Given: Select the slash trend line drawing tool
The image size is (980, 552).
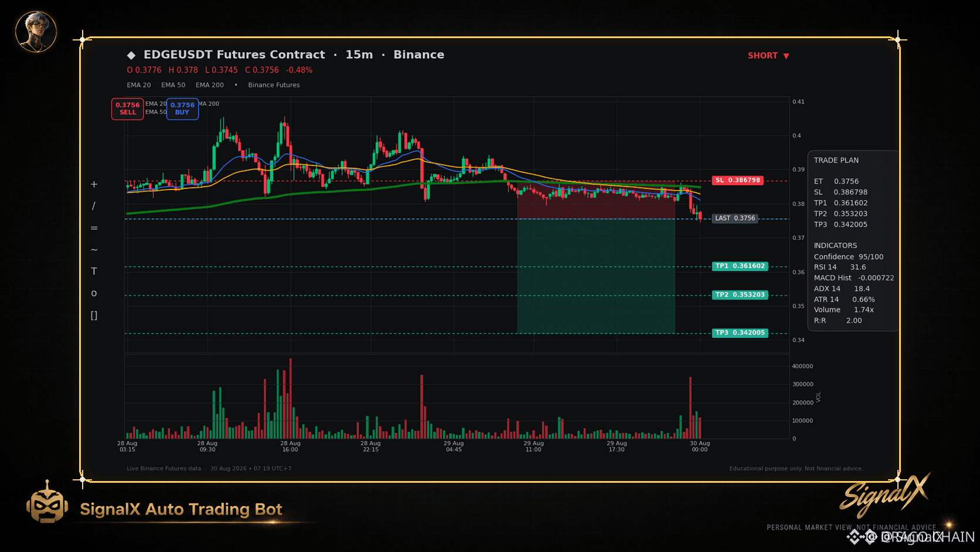Looking at the screenshot, I should pos(94,206).
